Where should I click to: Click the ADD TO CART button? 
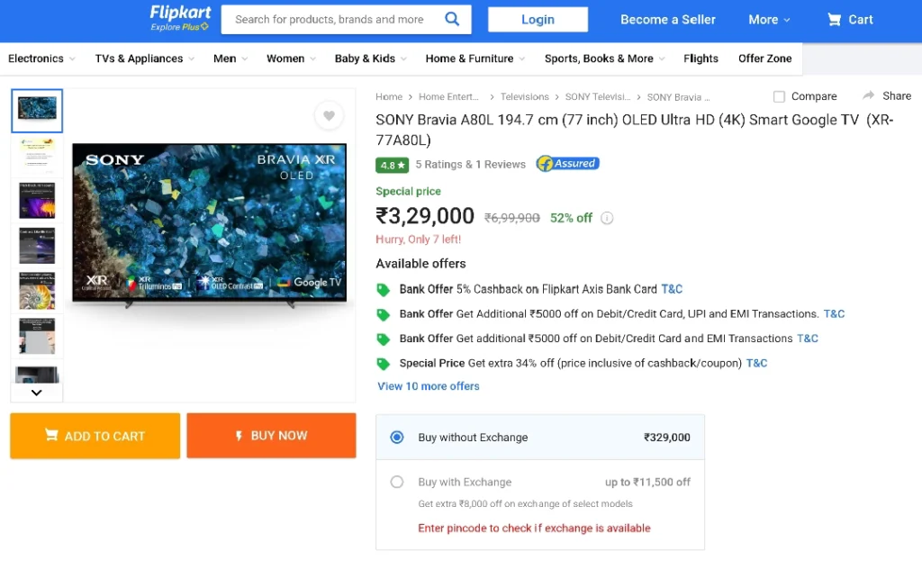point(95,436)
